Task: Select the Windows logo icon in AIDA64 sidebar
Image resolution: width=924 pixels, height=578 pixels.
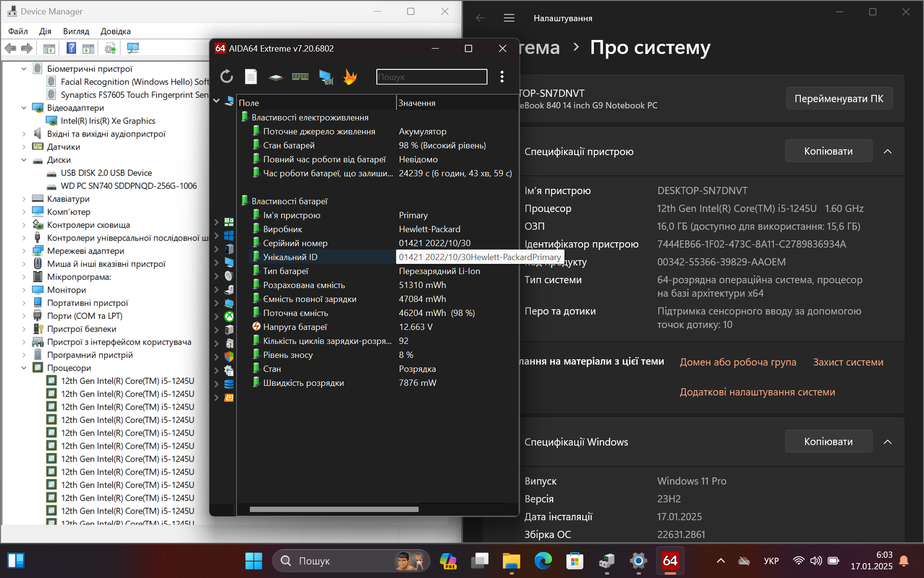Action: pyautogui.click(x=229, y=236)
